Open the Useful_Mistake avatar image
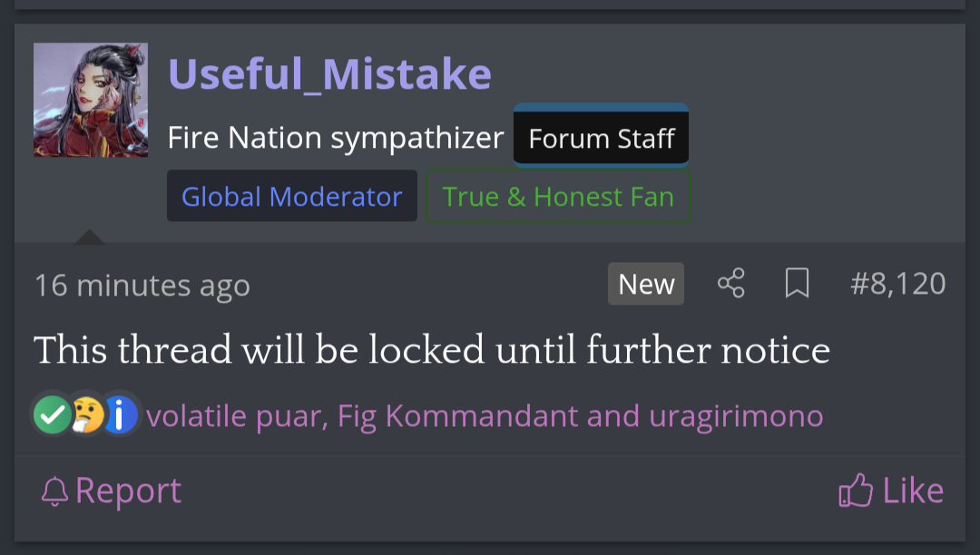Screen dimensions: 980x555 (x=91, y=100)
